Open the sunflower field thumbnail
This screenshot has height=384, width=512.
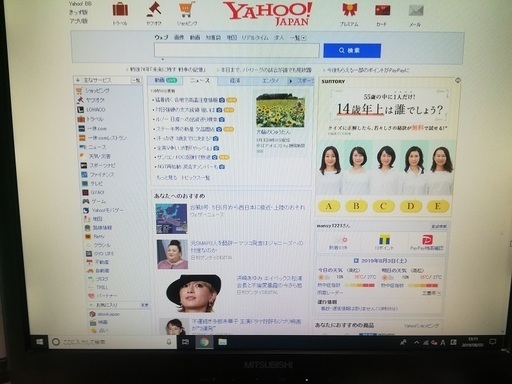280,110
